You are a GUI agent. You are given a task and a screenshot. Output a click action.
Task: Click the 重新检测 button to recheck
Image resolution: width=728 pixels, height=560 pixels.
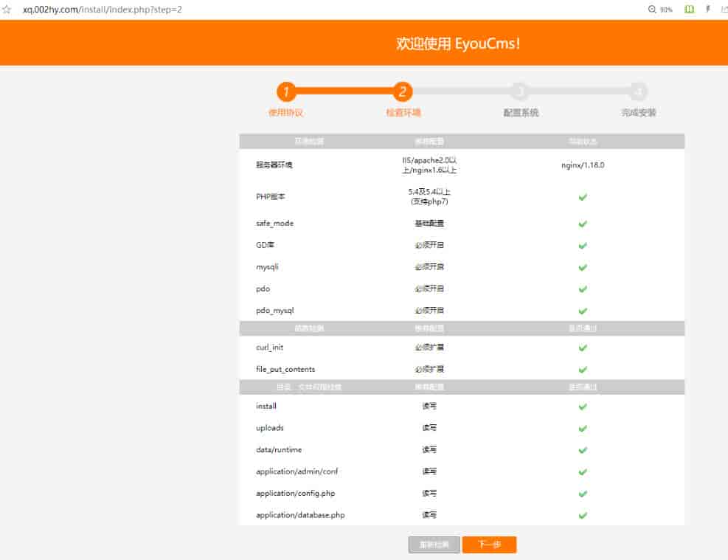point(433,545)
